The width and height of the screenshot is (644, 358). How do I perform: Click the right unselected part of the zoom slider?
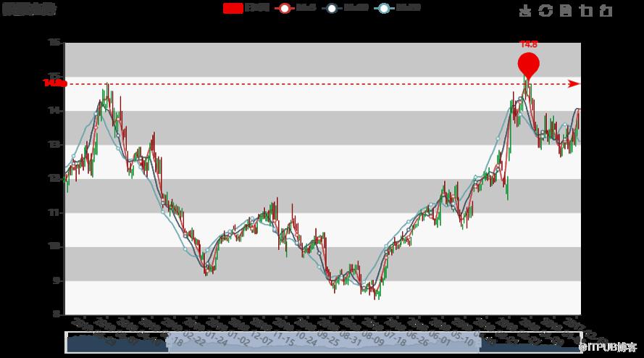tap(530, 343)
